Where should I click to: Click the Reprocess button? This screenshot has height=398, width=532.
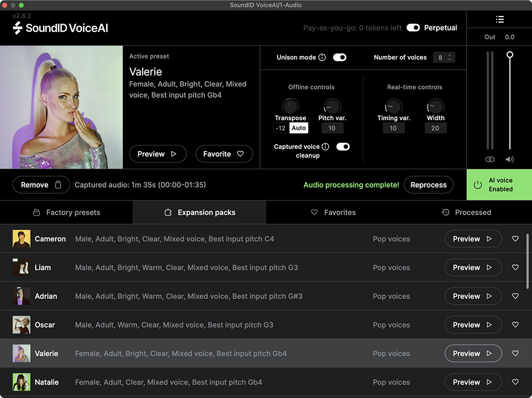[428, 185]
